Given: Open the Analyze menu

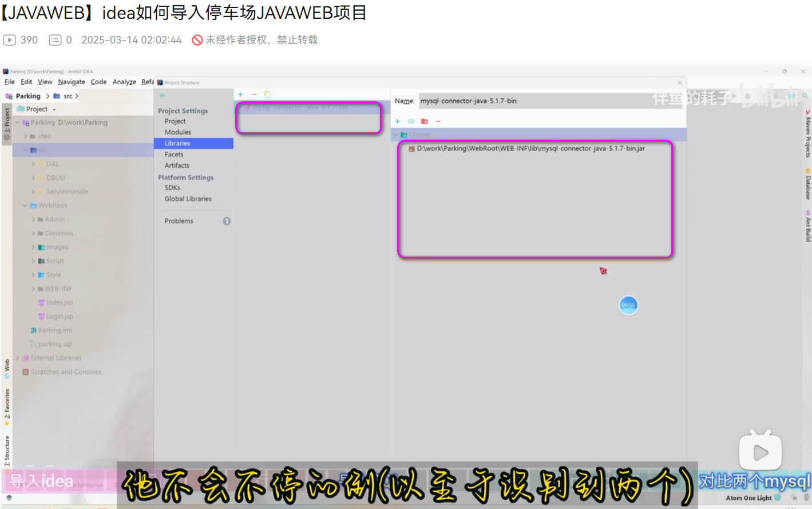Looking at the screenshot, I should (124, 82).
